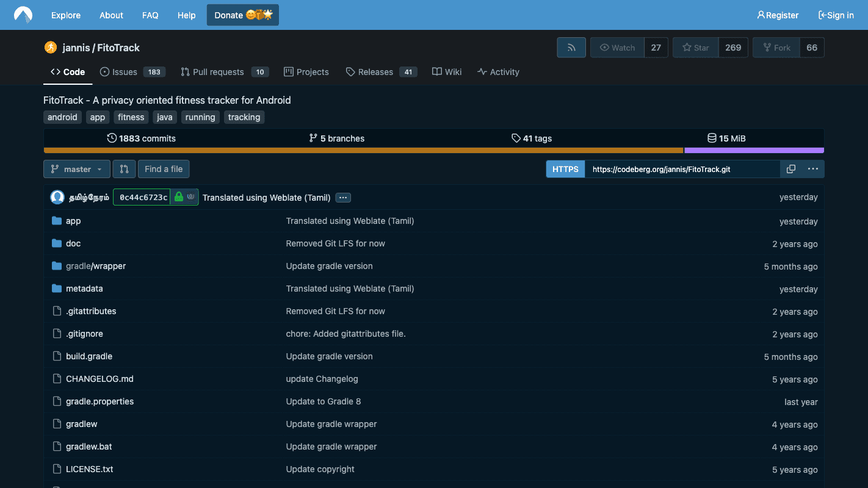The image size is (868, 488).
Task: Click the java topic tag
Action: click(165, 117)
